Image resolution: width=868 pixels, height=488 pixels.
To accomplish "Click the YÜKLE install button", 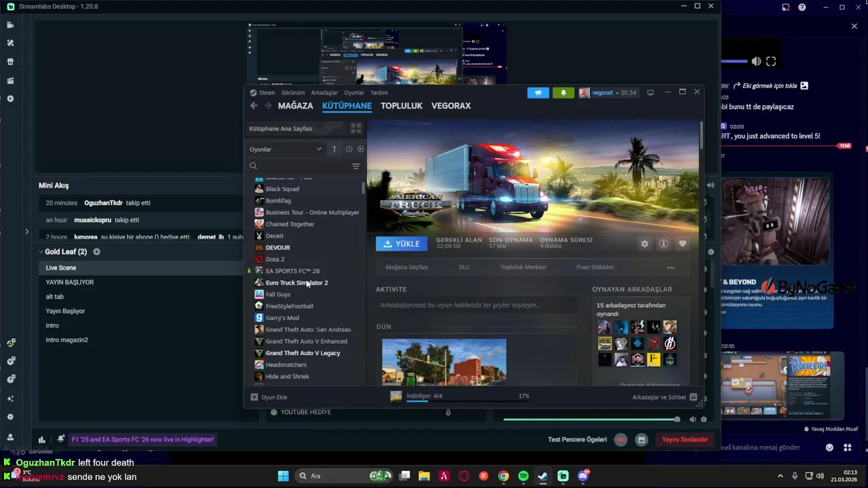I will (401, 244).
